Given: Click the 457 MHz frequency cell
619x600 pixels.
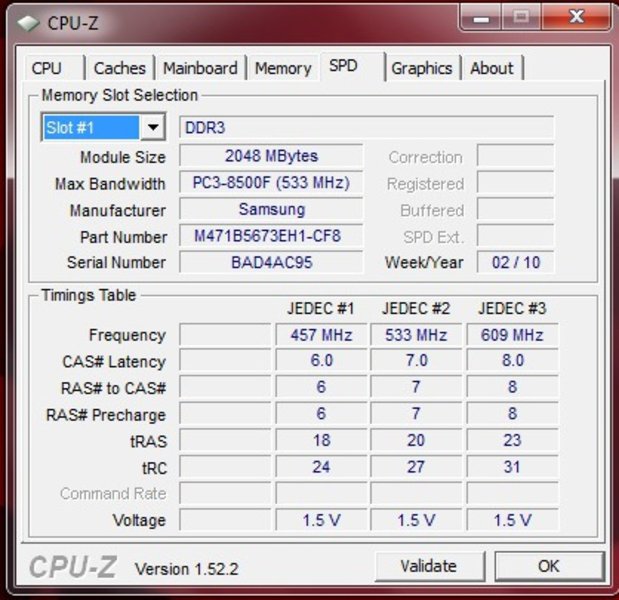Looking at the screenshot, I should click(x=321, y=335).
